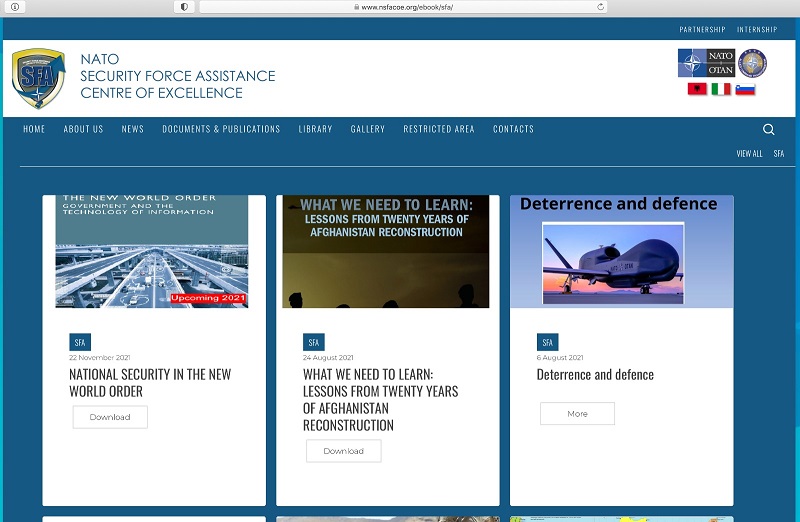Click the Albanian flag icon

point(696,89)
